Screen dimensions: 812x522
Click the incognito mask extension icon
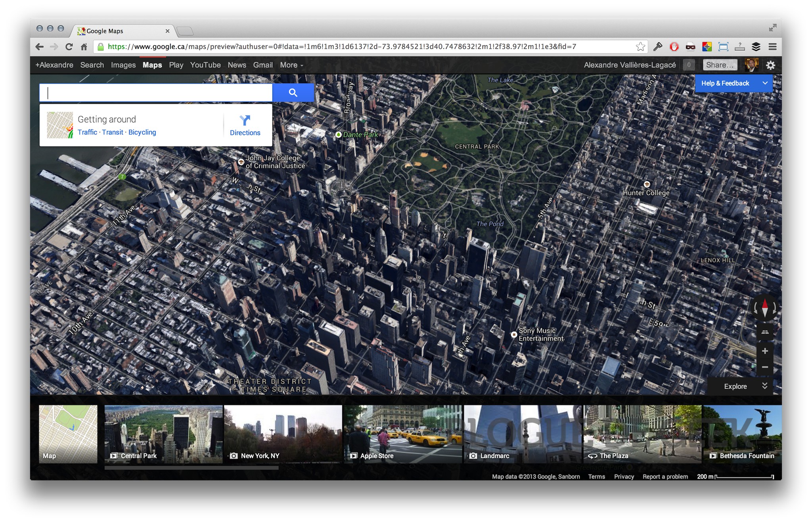pos(690,47)
